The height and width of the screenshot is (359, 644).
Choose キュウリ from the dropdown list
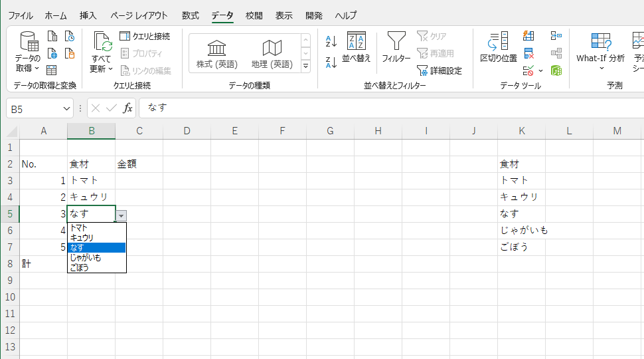pyautogui.click(x=97, y=238)
